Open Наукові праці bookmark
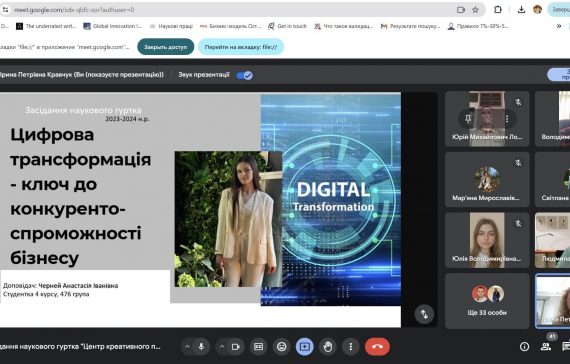The image size is (570, 364). coord(171,26)
